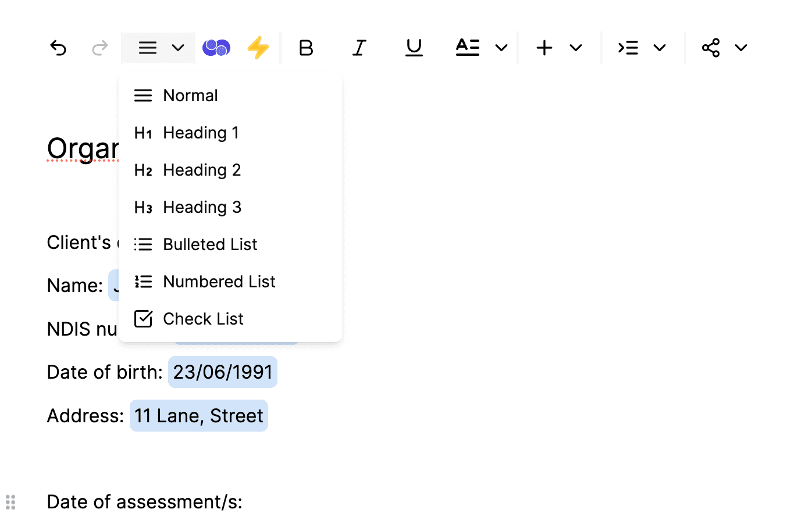Click the redo arrow icon
812x527 pixels.
pyautogui.click(x=100, y=48)
